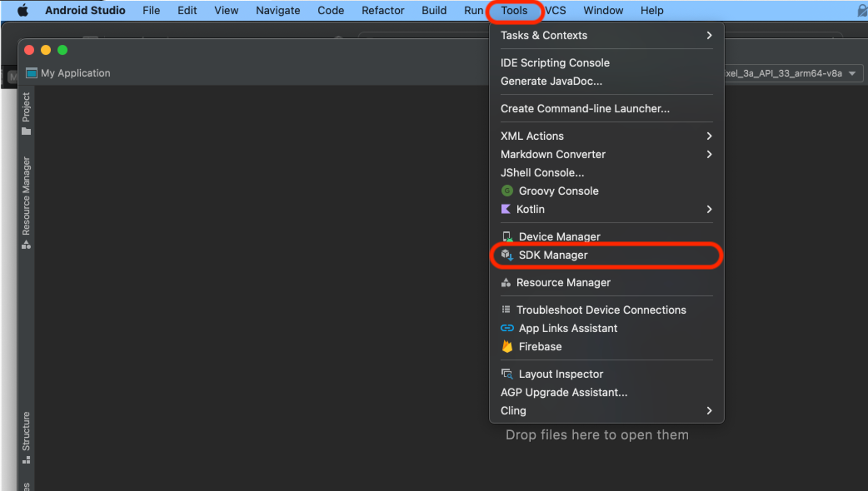
Task: Click the Groovy Console green icon
Action: pos(507,191)
